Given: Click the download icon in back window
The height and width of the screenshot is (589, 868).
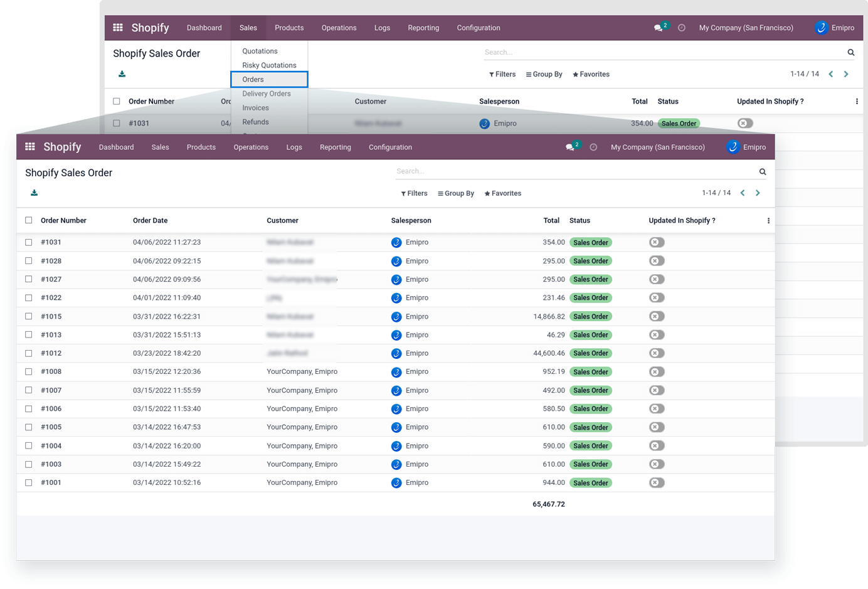Looking at the screenshot, I should (122, 74).
